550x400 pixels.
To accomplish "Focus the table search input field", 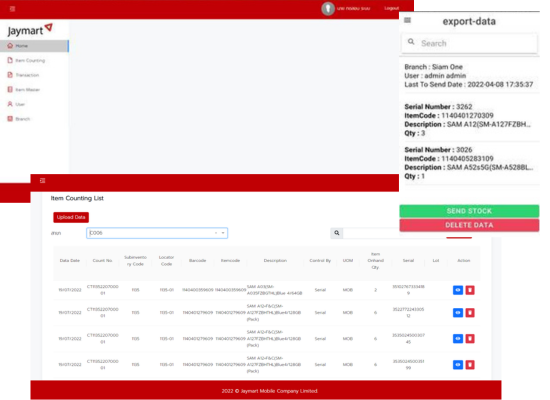I will pos(372,233).
